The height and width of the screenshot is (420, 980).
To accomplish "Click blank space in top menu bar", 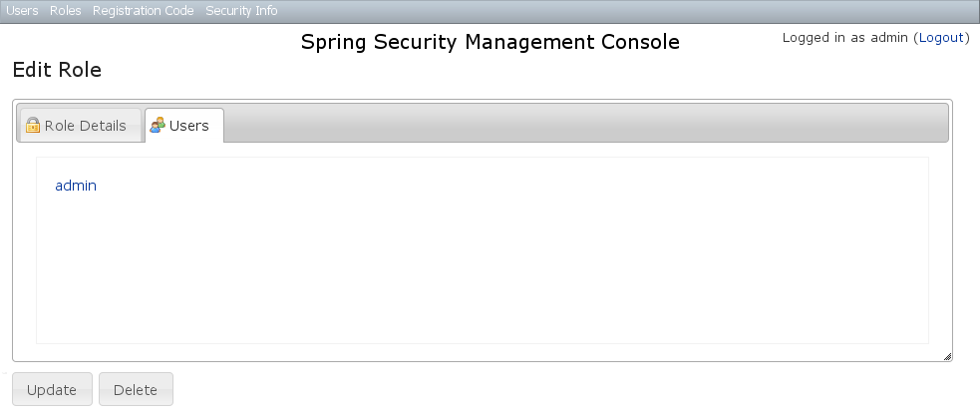I will point(618,11).
